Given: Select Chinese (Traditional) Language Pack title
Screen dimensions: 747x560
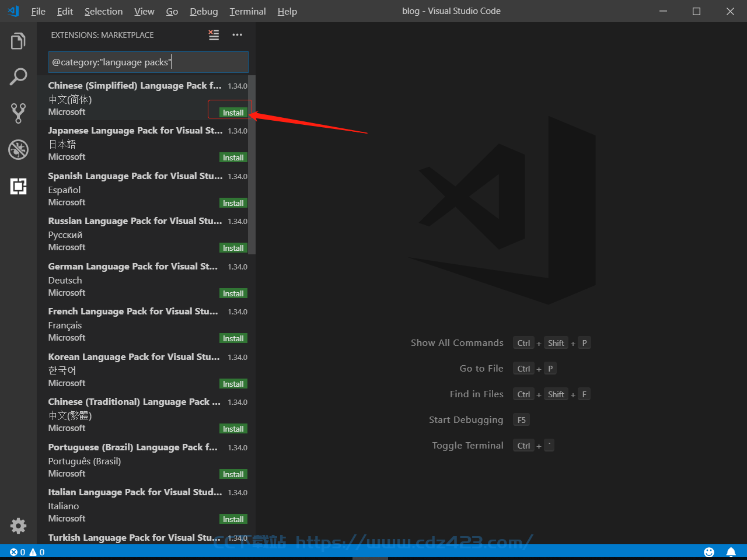Looking at the screenshot, I should (x=134, y=402).
